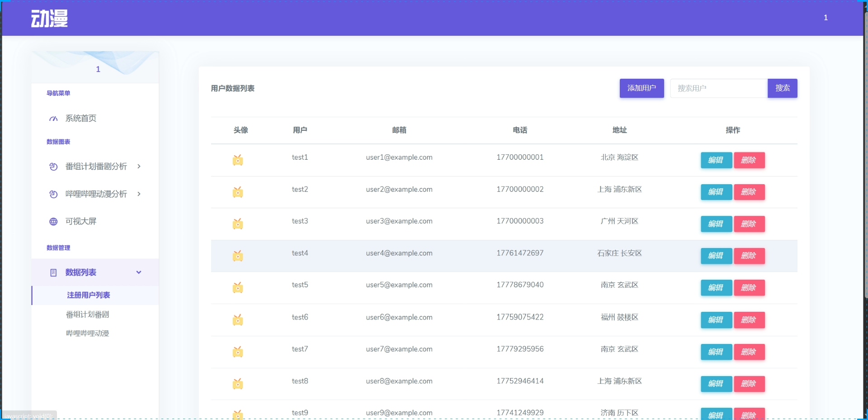Screen dimensions: 868x420
Task: Click the globe icon beside 可视大屏
Action: click(x=53, y=222)
